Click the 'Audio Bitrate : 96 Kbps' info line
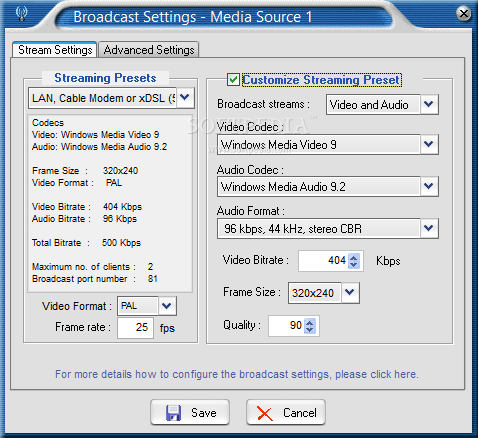The width and height of the screenshot is (478, 438). 84,219
